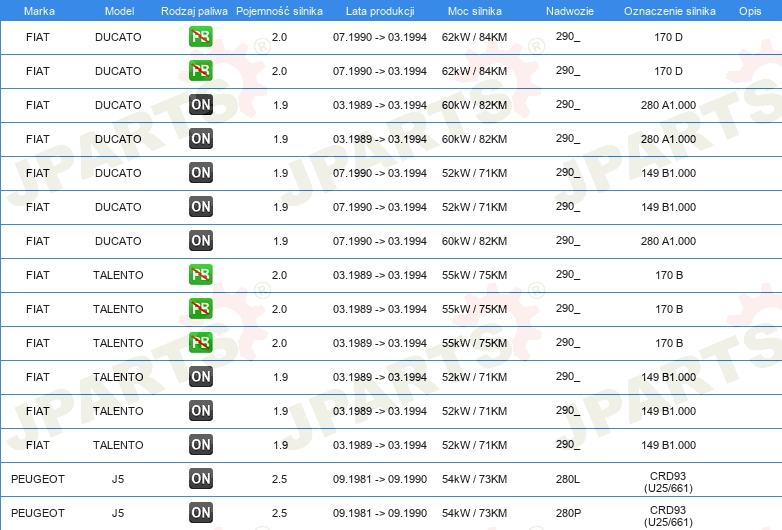Click J5 model in the 280L row
Screen dimensions: 782x530
[x=118, y=479]
